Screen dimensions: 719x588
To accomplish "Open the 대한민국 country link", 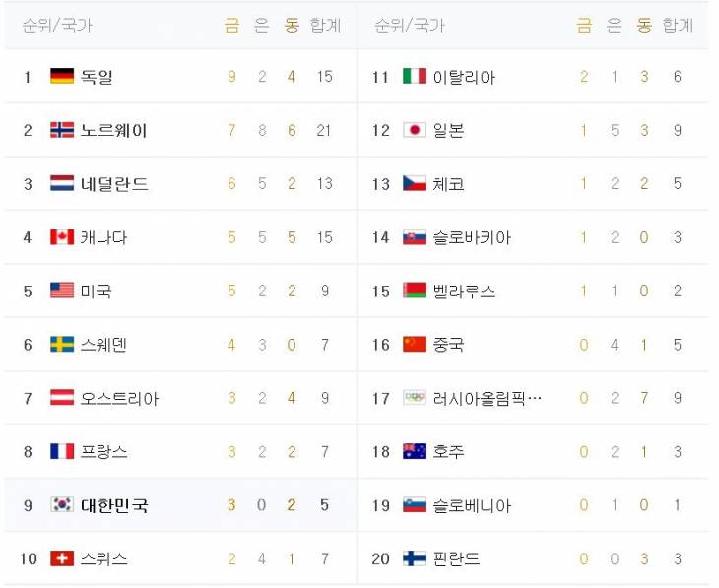I will point(114,505).
